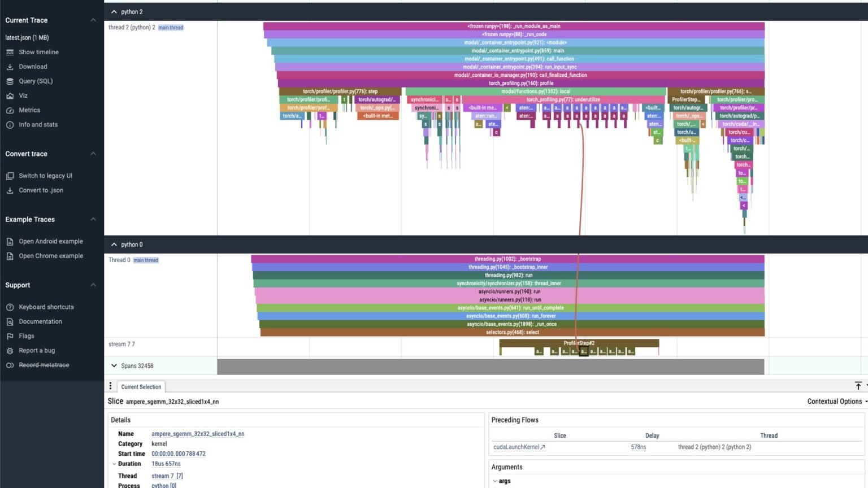Click the Show timeline icon
868x488 pixels.
(x=10, y=52)
